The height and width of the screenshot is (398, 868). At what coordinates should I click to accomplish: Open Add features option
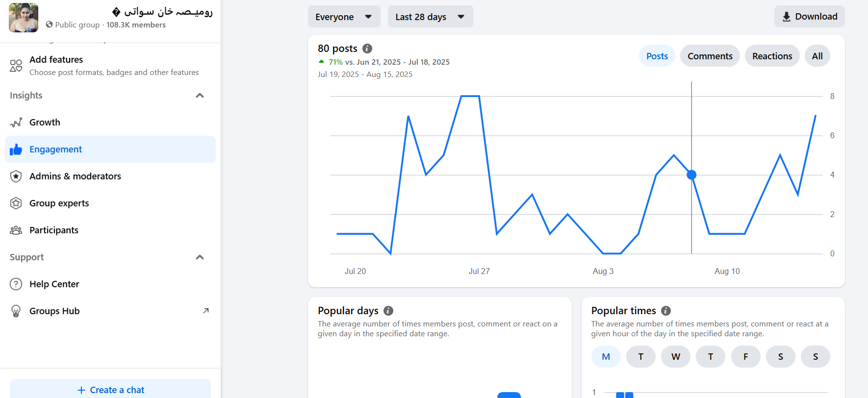click(110, 66)
